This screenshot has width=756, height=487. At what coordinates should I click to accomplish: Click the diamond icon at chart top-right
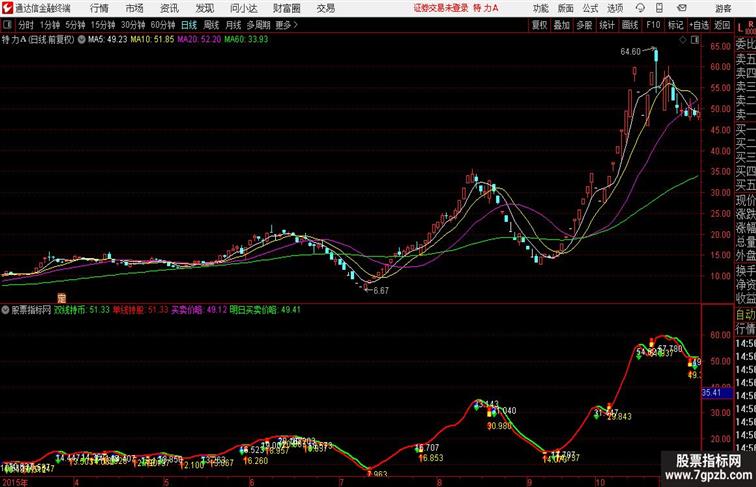683,40
